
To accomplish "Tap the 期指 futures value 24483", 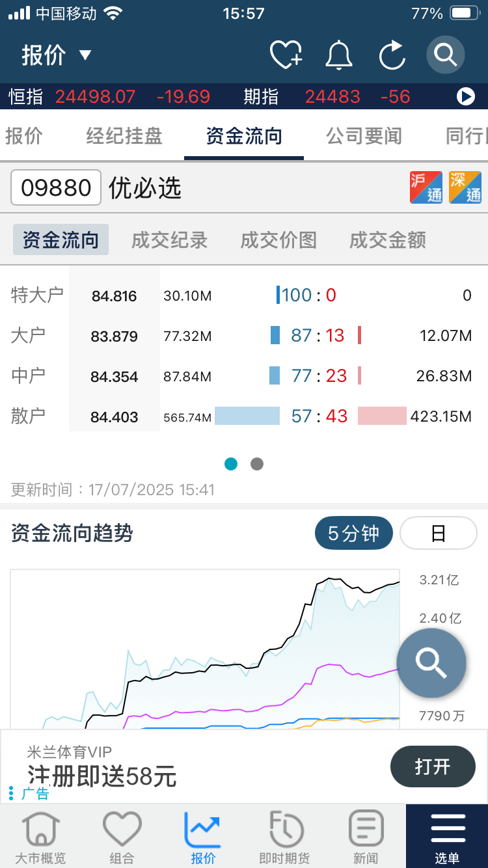I will 332,97.
